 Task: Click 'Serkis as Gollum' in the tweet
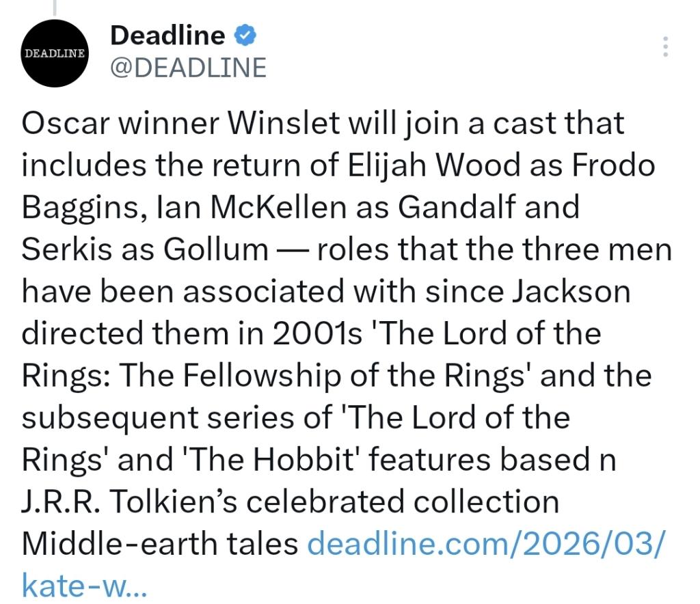(145, 250)
